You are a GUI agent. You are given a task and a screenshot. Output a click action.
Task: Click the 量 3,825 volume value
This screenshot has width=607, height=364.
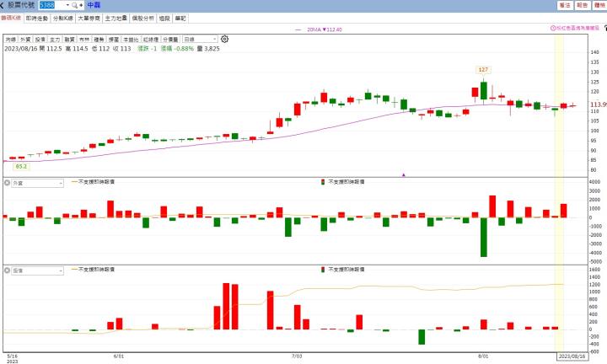click(x=208, y=49)
